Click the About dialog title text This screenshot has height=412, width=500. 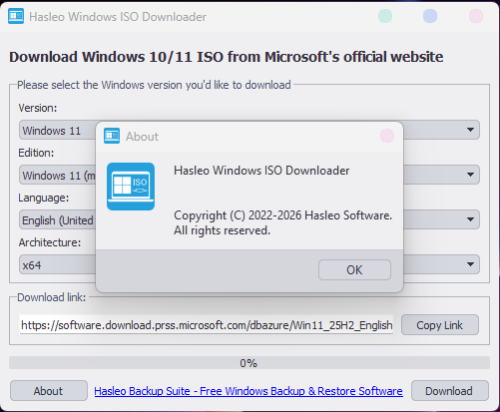[x=142, y=137]
